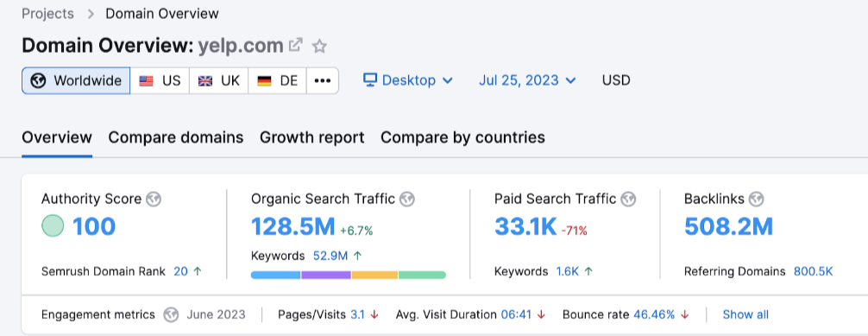Switch to DE database
The height and width of the screenshot is (336, 868).
pos(277,81)
